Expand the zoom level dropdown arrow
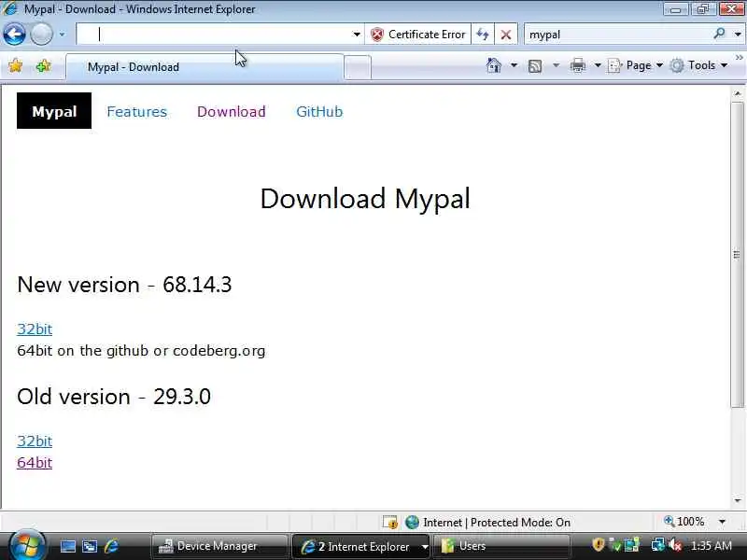Image resolution: width=747 pixels, height=560 pixels. click(722, 522)
